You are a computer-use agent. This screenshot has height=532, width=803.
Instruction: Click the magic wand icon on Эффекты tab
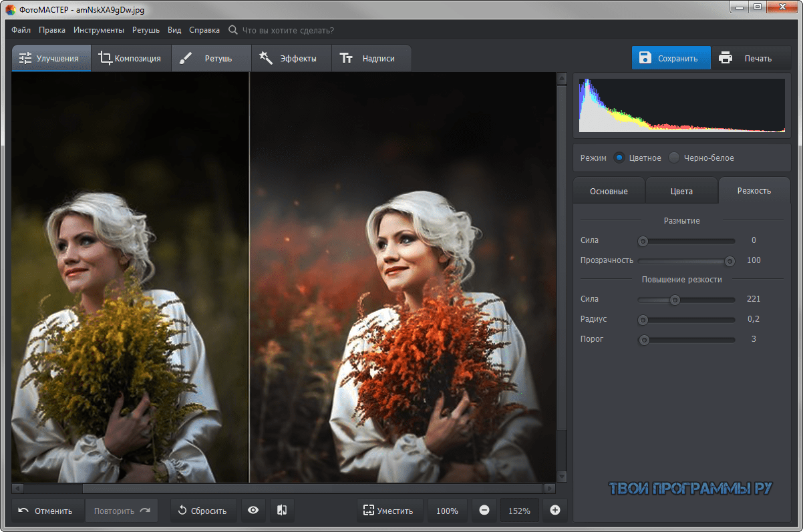(267, 58)
